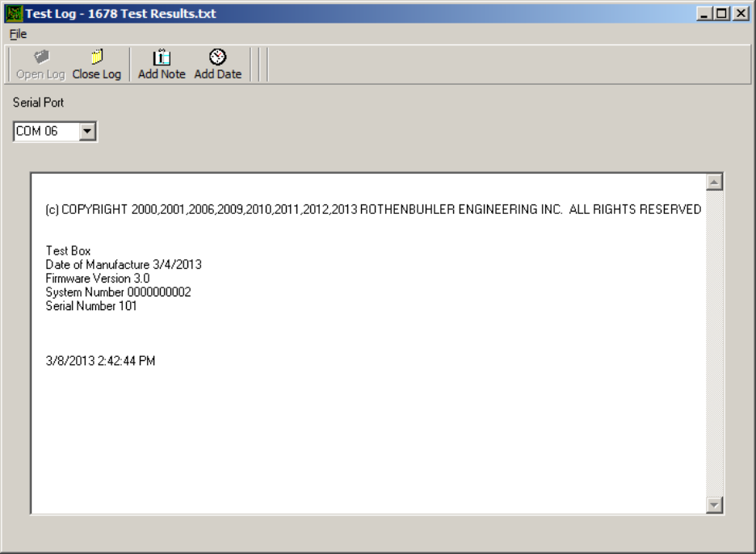
Task: Minimize the Test Log window
Action: click(x=704, y=14)
